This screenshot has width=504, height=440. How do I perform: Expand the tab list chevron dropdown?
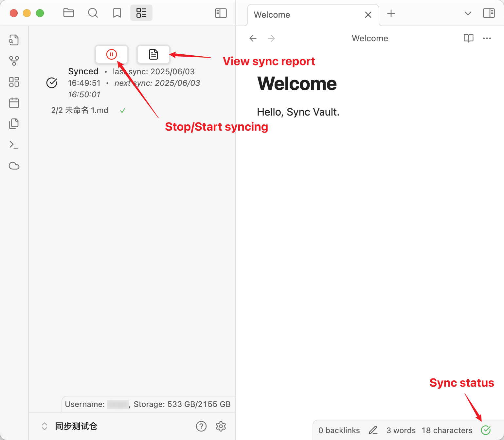pos(468,13)
